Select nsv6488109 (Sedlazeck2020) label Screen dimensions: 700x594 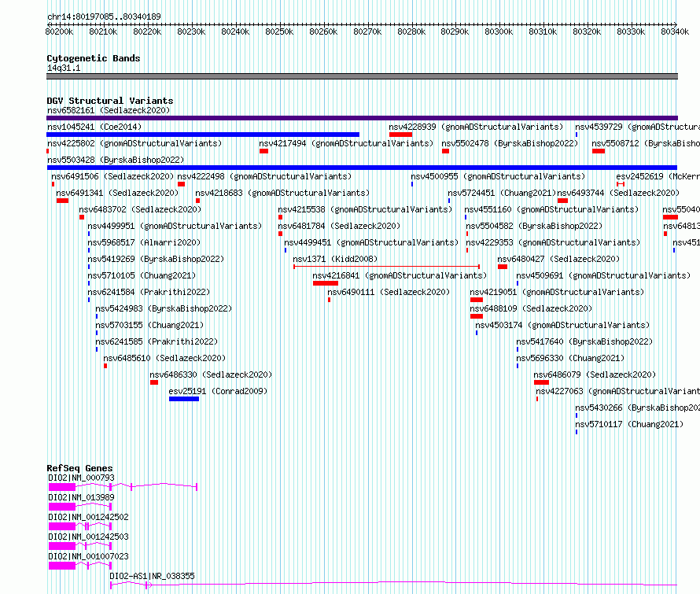[x=531, y=308]
